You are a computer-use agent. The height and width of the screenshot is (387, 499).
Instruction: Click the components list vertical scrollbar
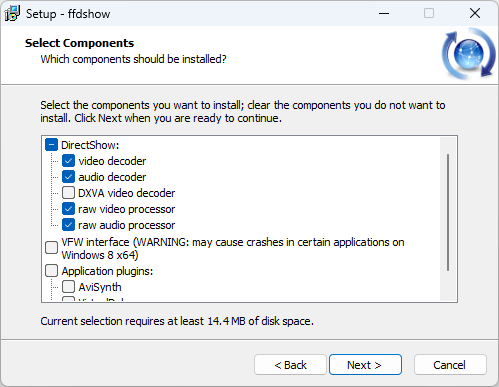pos(448,212)
